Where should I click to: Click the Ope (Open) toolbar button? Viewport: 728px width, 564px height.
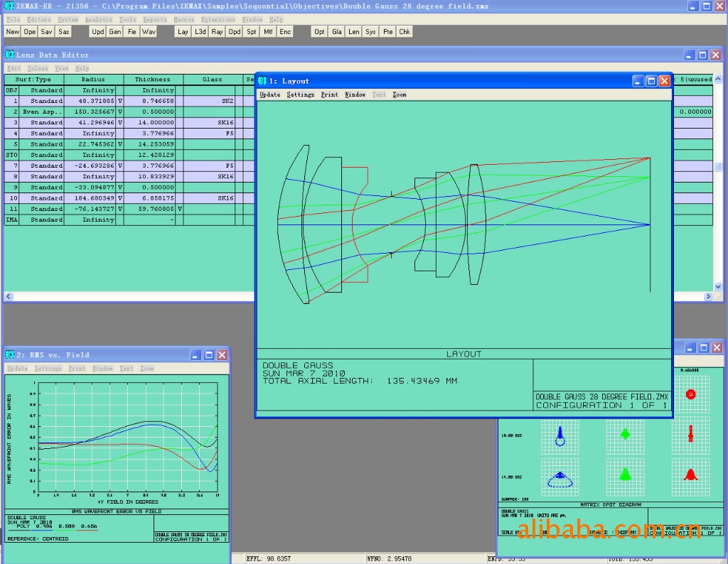[x=30, y=31]
